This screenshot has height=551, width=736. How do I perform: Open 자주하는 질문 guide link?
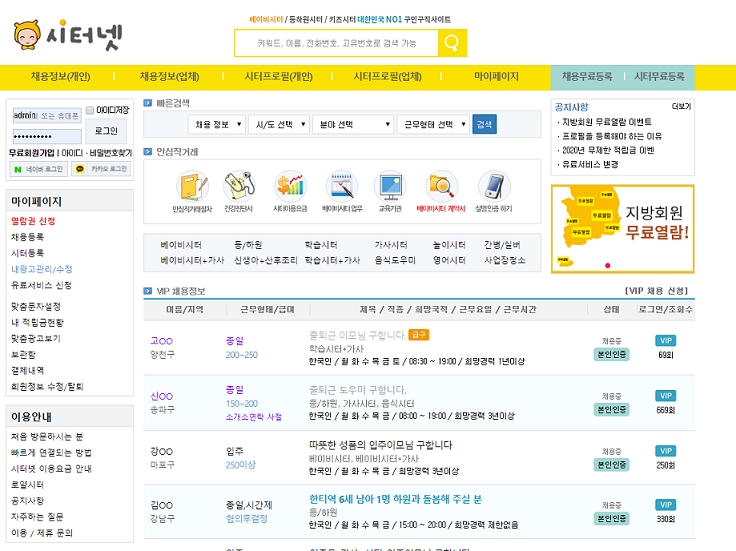pyautogui.click(x=37, y=516)
